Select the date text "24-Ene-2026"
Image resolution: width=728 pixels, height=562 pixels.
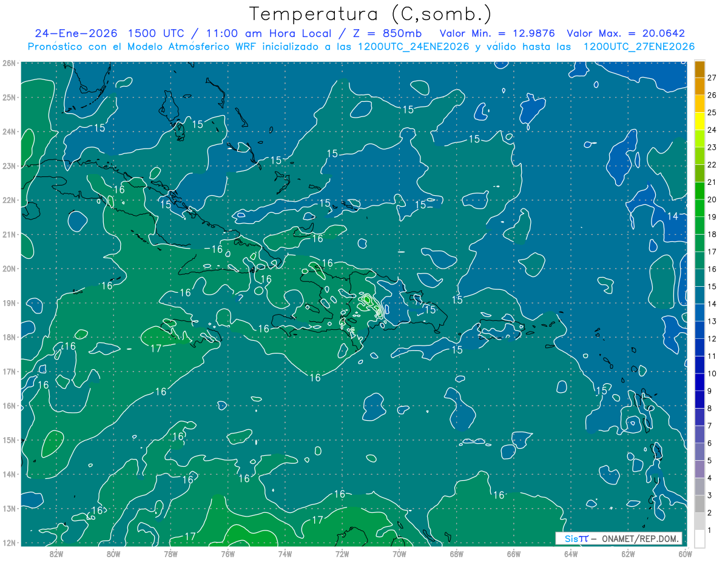tap(76, 33)
